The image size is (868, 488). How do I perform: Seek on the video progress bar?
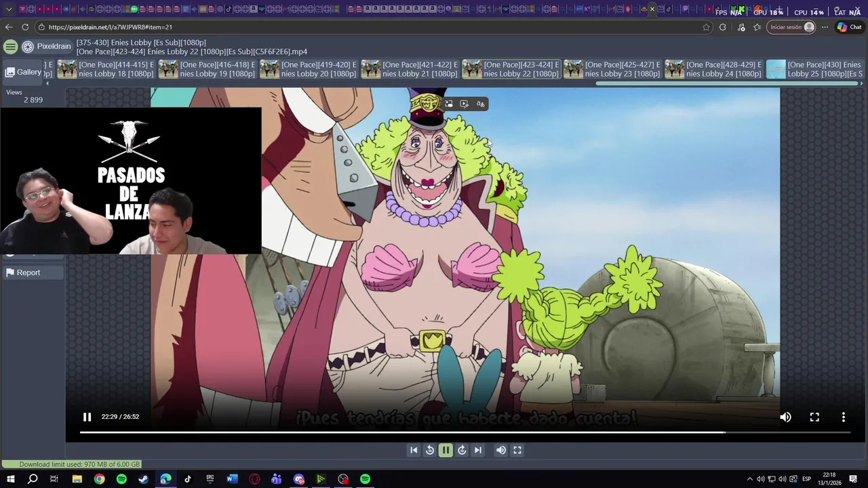[465, 432]
